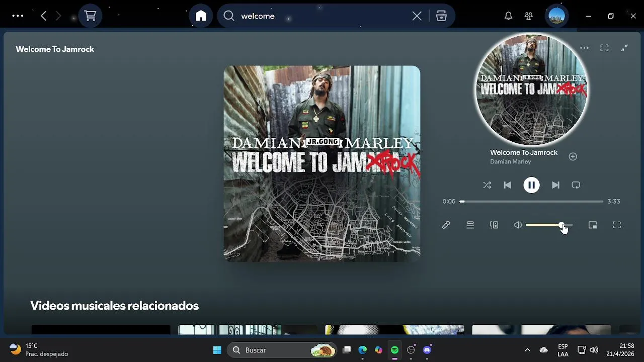Viewport: 644px width, 362px height.
Task: Click the 'Videos musicales relacionados' heading
Action: (x=115, y=306)
